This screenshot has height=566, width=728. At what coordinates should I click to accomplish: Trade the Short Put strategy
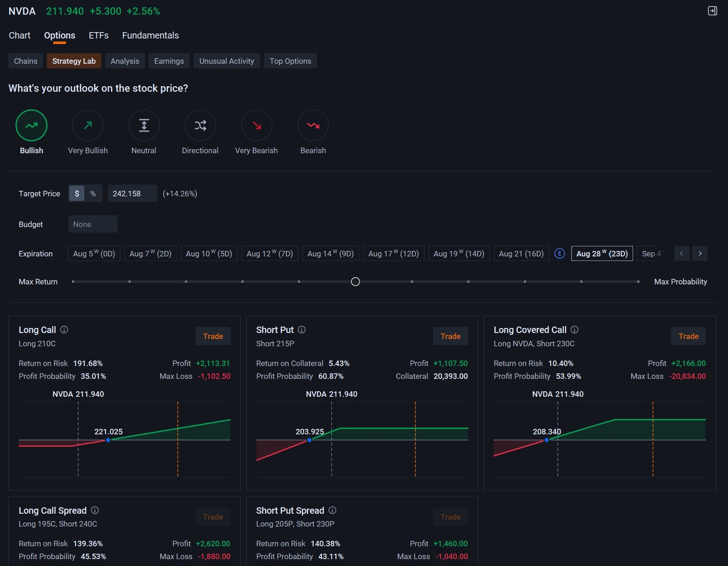click(450, 336)
